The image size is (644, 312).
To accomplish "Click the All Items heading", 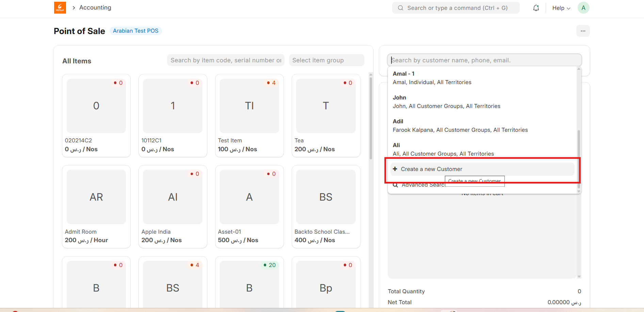I will pyautogui.click(x=77, y=61).
